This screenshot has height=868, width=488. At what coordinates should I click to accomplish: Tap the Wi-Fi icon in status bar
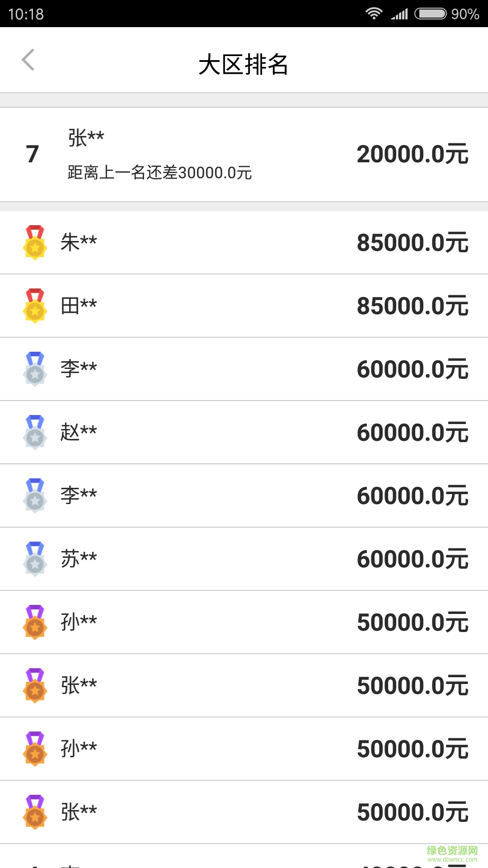click(x=374, y=14)
